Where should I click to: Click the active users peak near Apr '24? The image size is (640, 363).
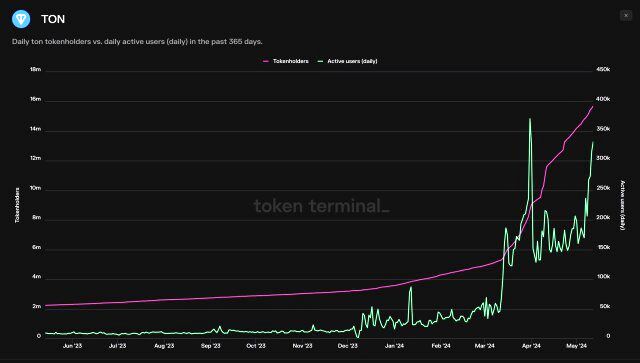(x=530, y=119)
